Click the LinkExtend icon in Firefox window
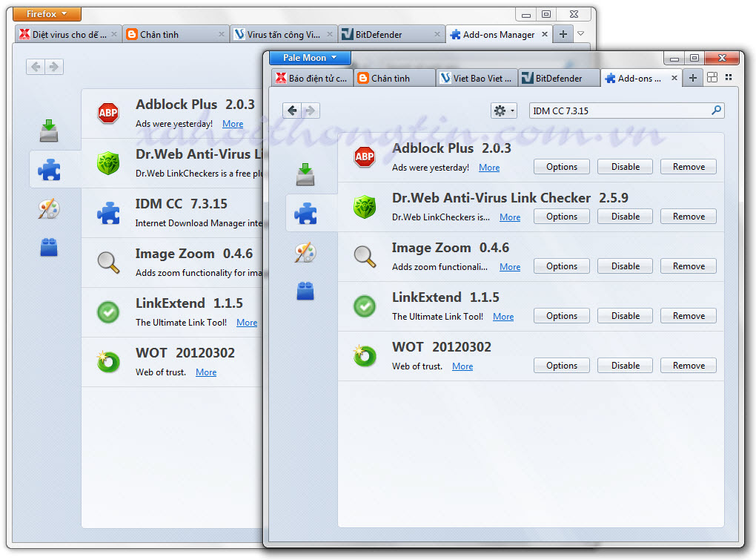 tap(108, 312)
